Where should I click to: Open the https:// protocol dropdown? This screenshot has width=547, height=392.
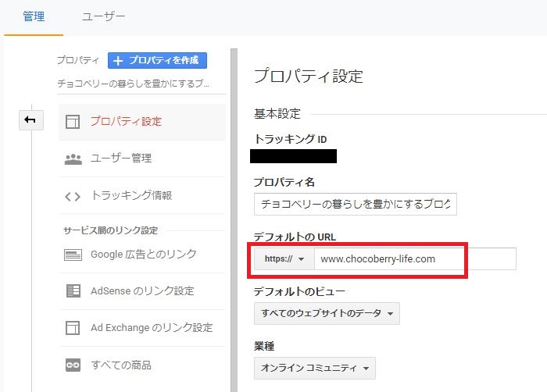[x=284, y=258]
